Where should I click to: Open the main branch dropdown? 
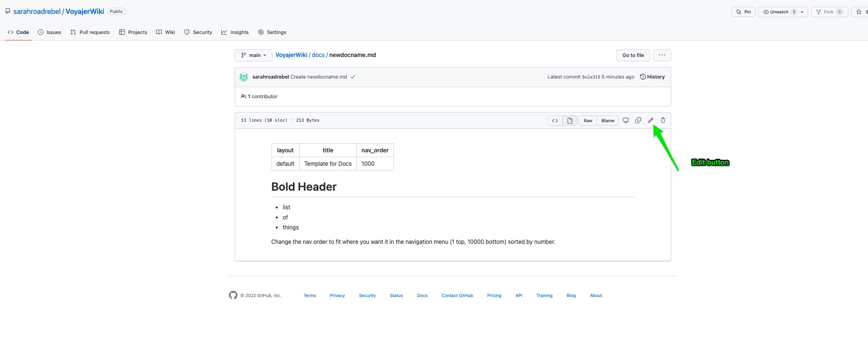(x=253, y=56)
